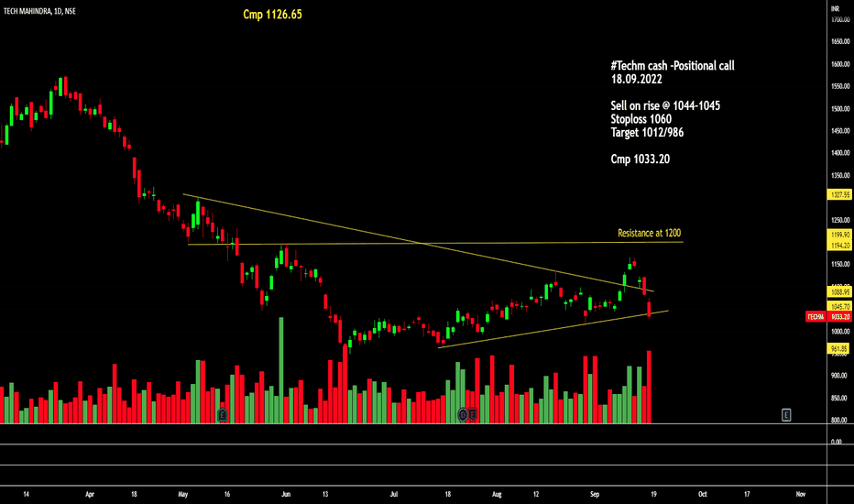Select the 1088.95 yellow price label
Screen dimensions: 854x504
pos(839,292)
